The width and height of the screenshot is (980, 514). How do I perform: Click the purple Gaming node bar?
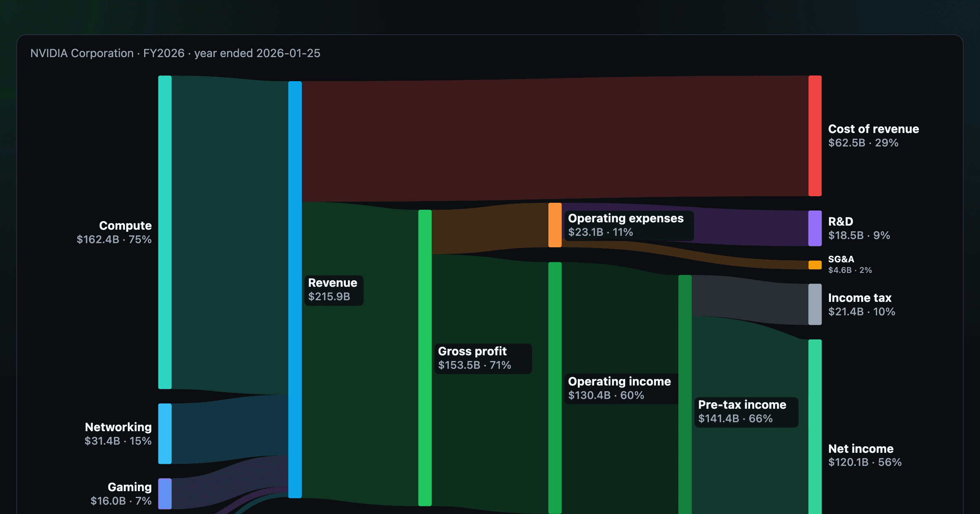pyautogui.click(x=165, y=494)
